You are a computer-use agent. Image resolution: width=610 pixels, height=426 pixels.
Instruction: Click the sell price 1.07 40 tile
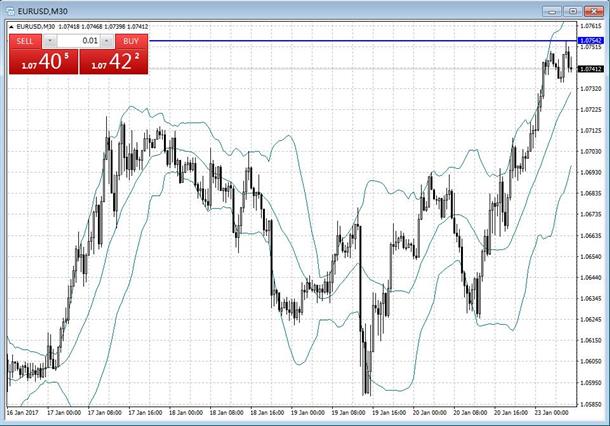[x=44, y=61]
